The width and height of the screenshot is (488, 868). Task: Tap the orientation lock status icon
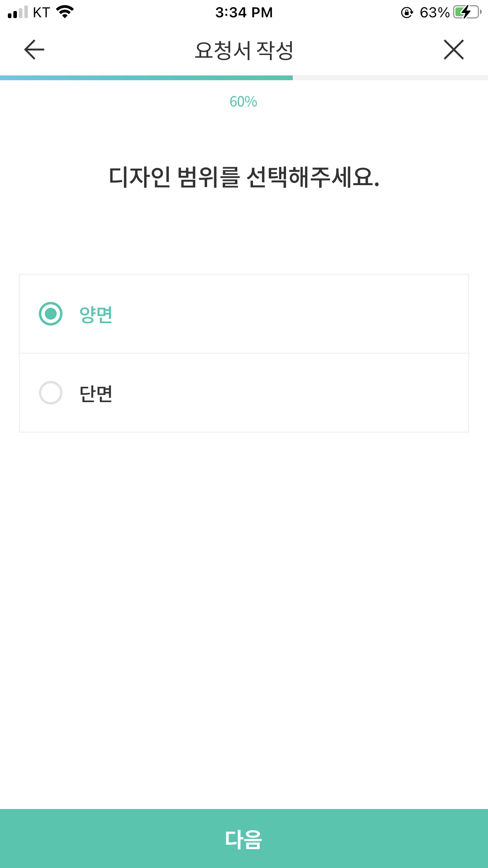(407, 13)
